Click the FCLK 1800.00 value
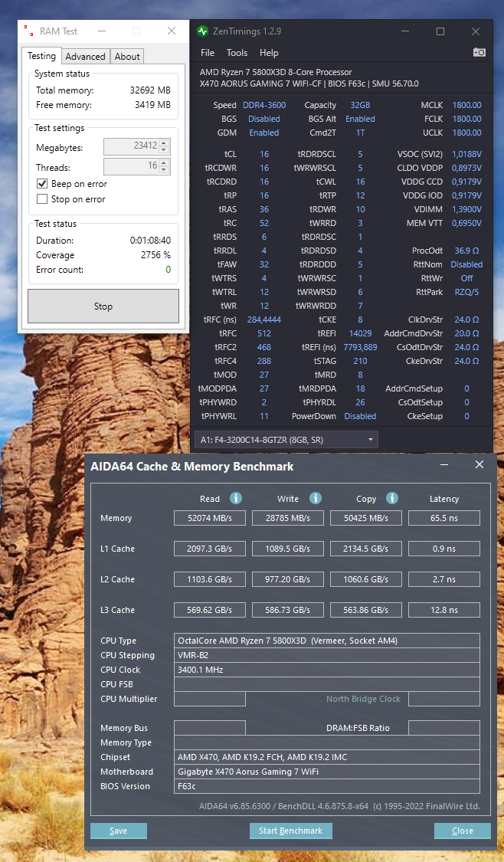 tap(466, 119)
